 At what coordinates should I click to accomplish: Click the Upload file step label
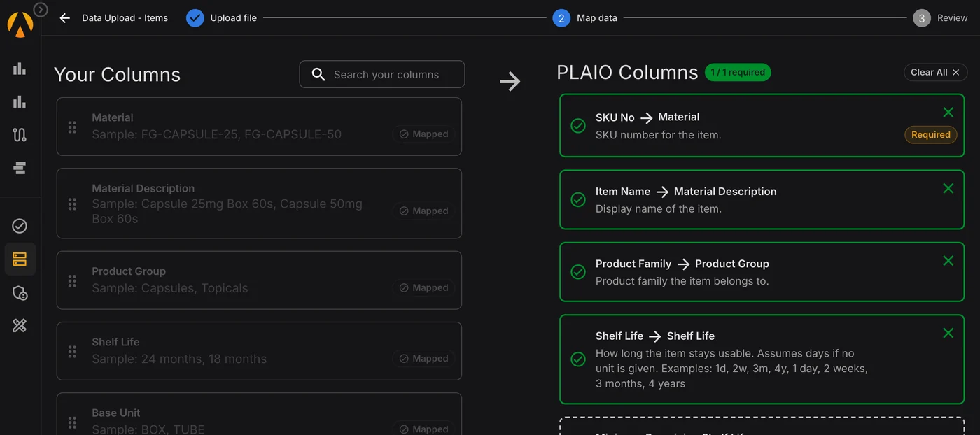tap(234, 18)
